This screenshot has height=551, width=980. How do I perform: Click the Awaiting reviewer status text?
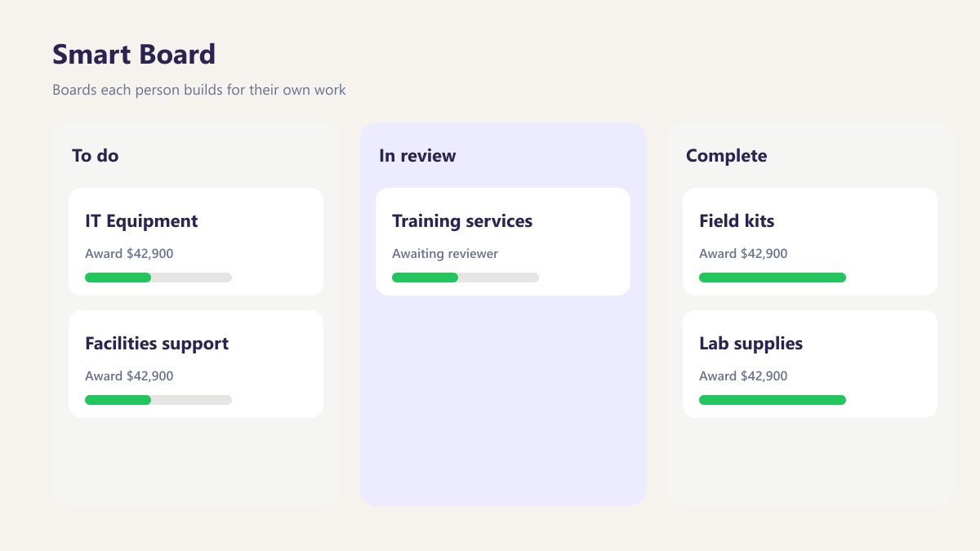(445, 254)
